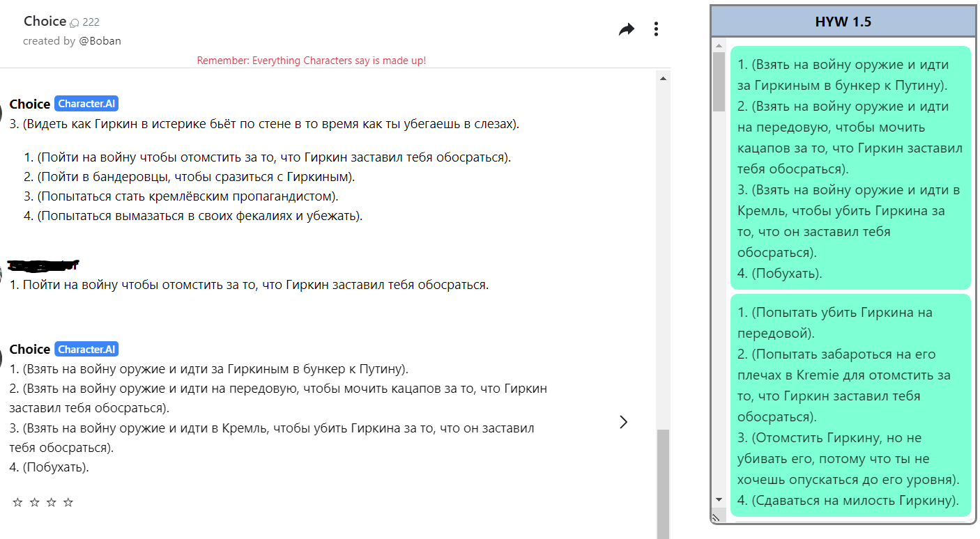980x539 pixels.
Task: Rate the reply with the second star
Action: pos(35,502)
